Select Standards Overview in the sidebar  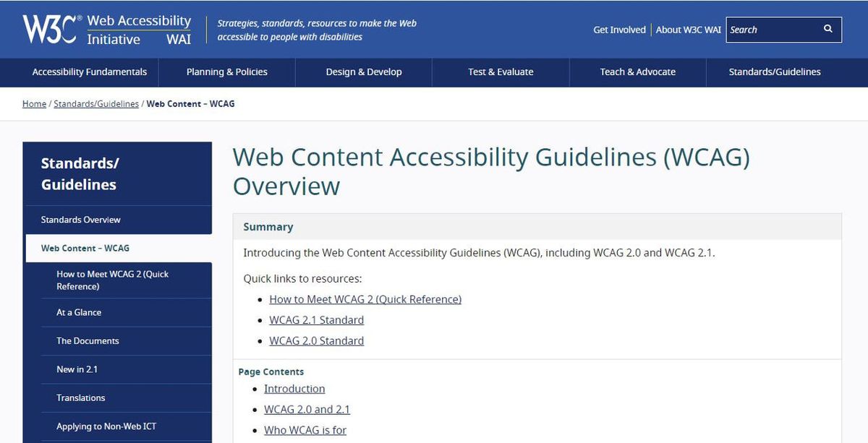point(80,220)
